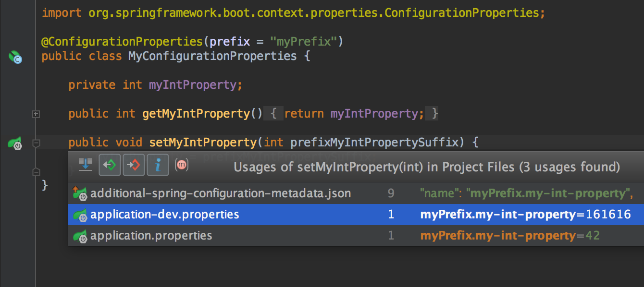Select the additional-spring-configuration-metadata.json usage row

point(356,193)
